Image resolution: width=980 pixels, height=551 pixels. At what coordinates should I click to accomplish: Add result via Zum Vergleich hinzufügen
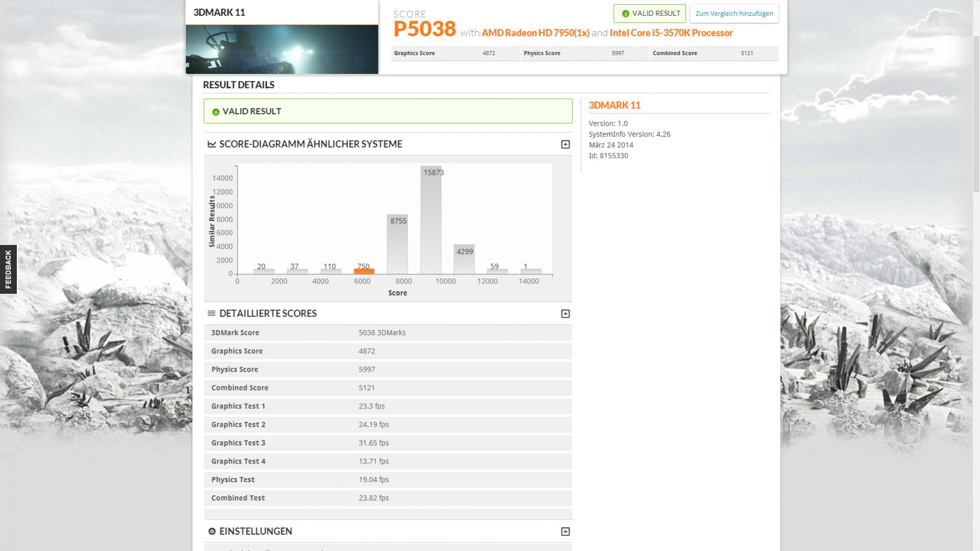(x=734, y=14)
